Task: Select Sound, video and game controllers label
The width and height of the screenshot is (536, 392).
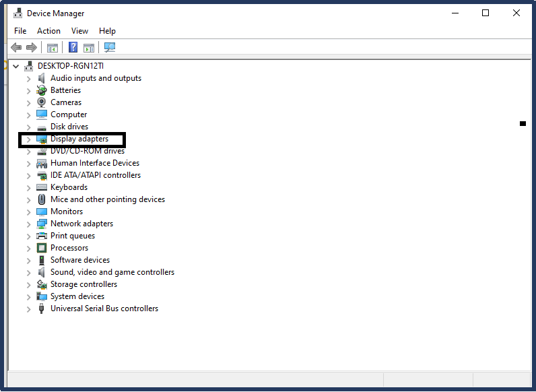Action: (112, 272)
